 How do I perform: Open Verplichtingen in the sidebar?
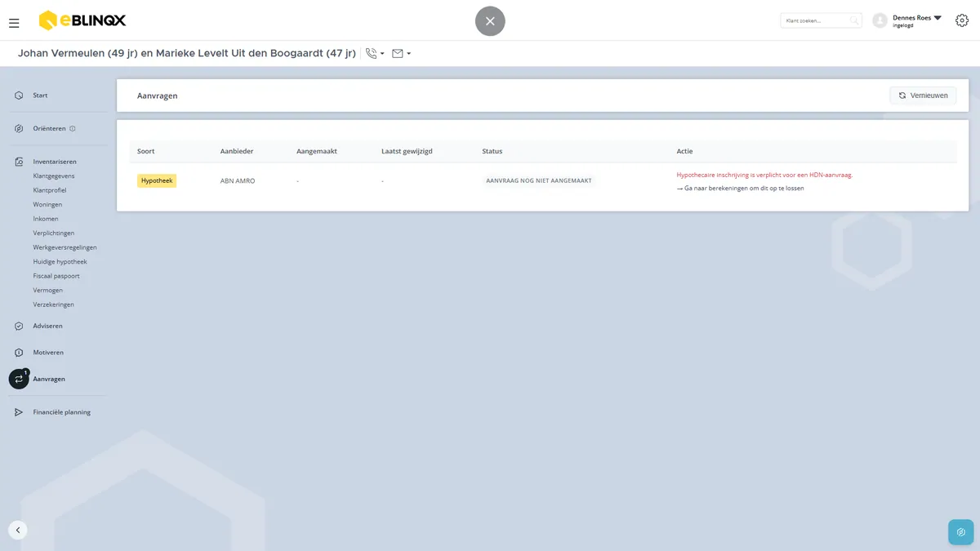[x=54, y=233]
